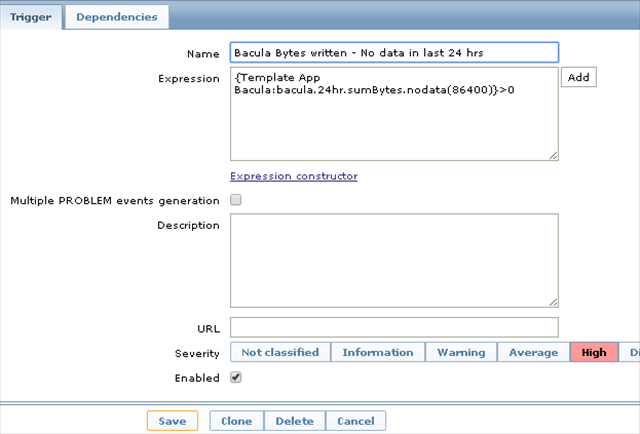Focus the URL input field
640x434 pixels.
pos(394,327)
